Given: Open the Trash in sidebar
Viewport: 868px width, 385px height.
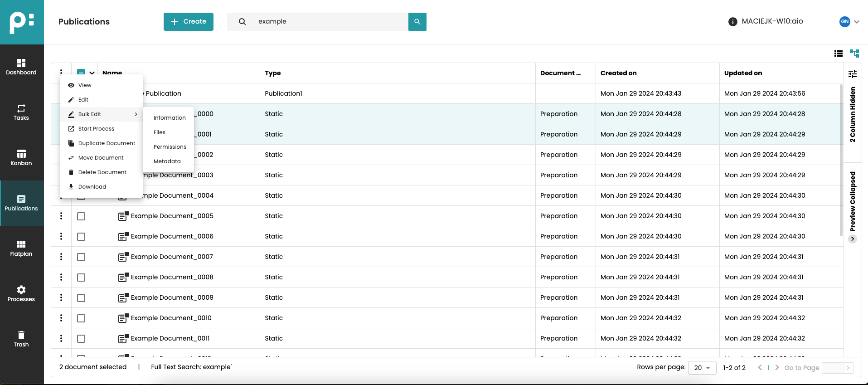Looking at the screenshot, I should [x=21, y=339].
